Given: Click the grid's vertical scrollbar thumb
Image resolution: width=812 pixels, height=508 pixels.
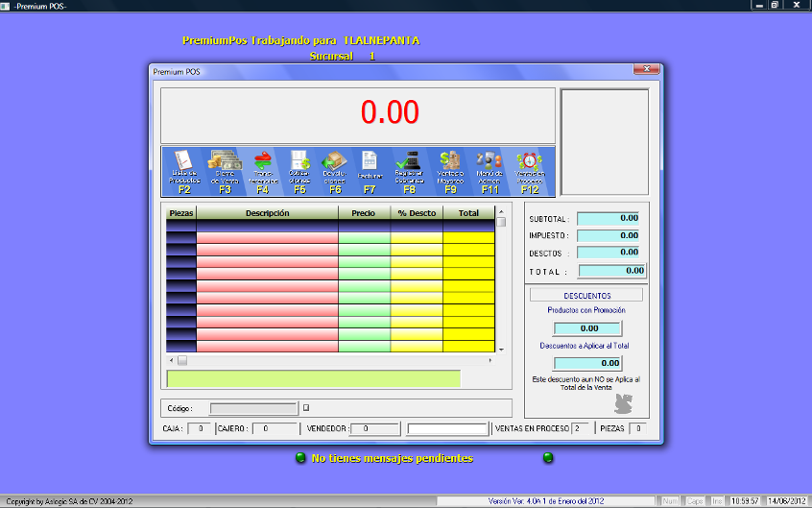Looking at the screenshot, I should pos(501,222).
